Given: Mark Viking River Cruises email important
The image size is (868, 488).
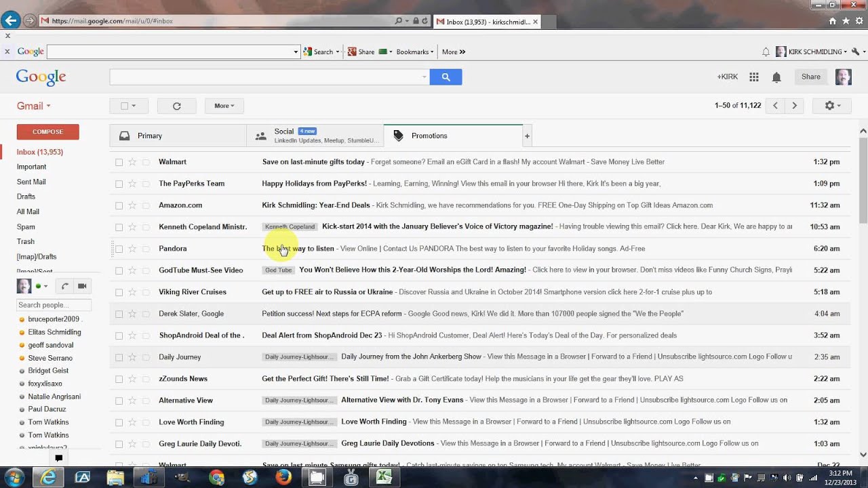Looking at the screenshot, I should [x=146, y=292].
